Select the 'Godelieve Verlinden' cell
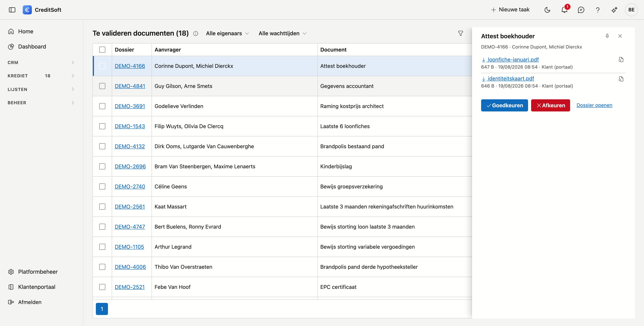This screenshot has height=326, width=644. [234, 106]
